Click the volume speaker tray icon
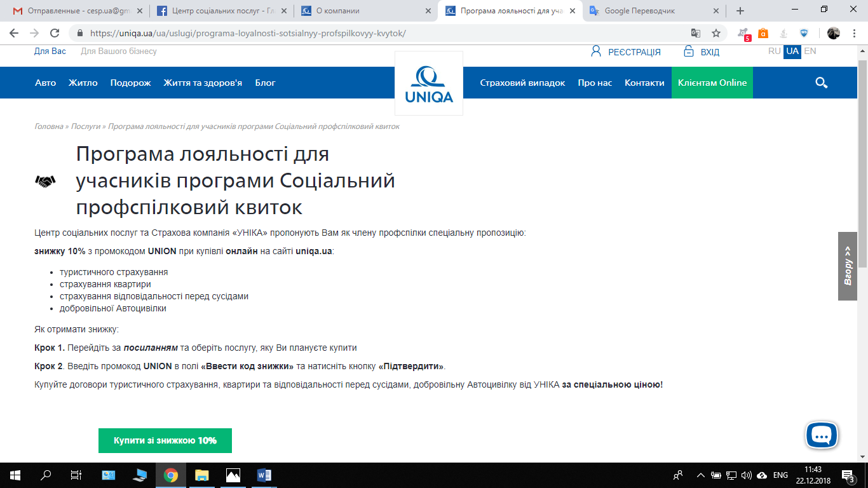Screen dimensions: 868x488 pos(746,475)
